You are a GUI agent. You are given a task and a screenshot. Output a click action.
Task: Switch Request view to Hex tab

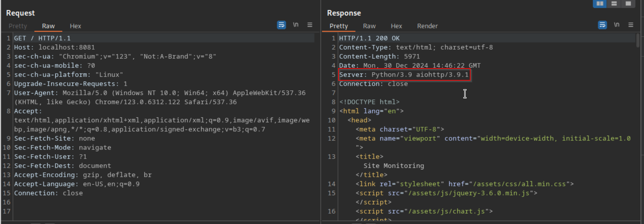[75, 26]
